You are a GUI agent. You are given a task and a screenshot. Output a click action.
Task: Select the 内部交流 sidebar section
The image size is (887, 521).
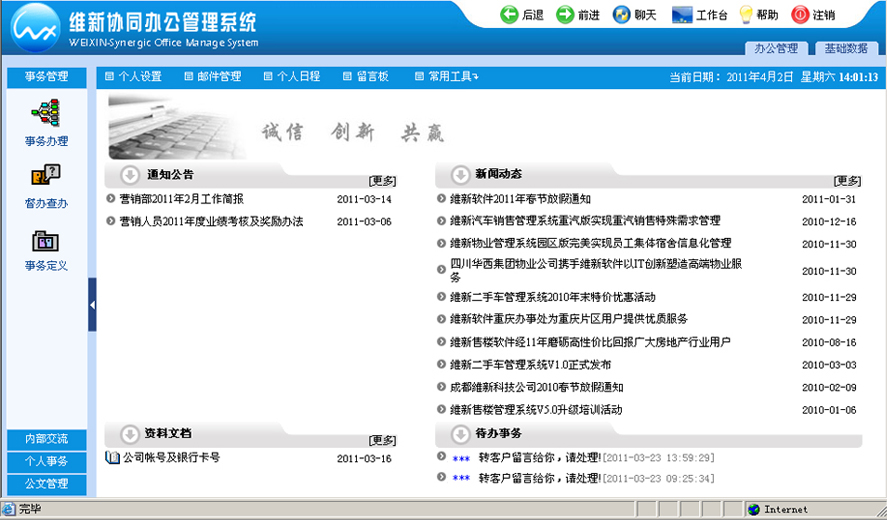46,439
